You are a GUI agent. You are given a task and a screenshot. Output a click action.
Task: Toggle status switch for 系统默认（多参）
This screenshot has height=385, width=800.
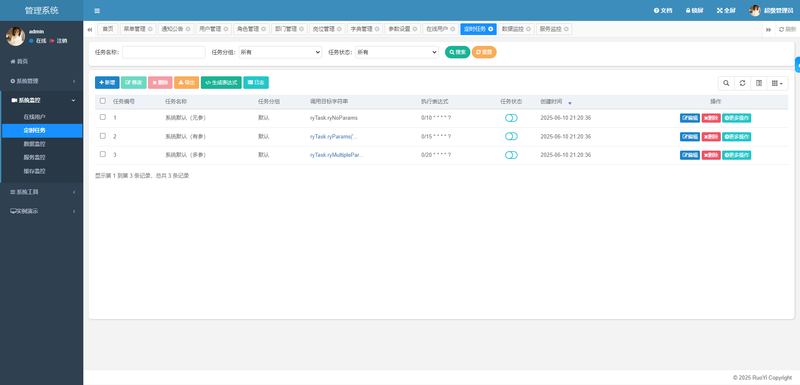point(511,155)
